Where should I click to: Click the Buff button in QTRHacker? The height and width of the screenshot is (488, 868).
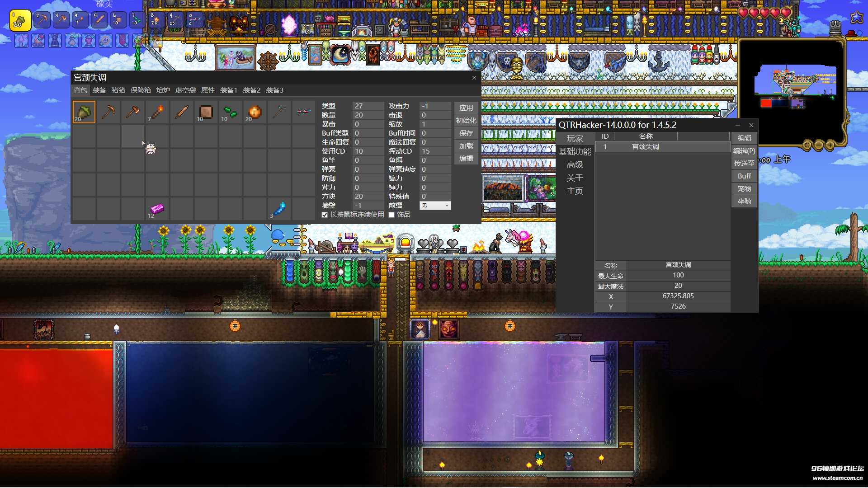coord(744,176)
